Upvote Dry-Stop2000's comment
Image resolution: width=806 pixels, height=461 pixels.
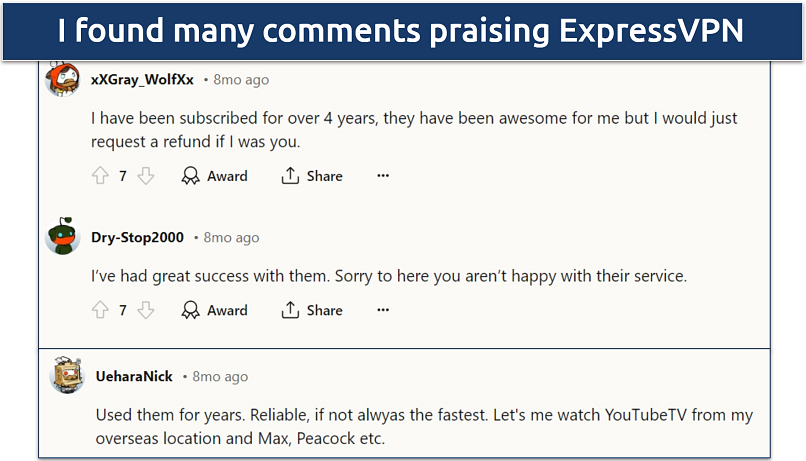pyautogui.click(x=100, y=310)
